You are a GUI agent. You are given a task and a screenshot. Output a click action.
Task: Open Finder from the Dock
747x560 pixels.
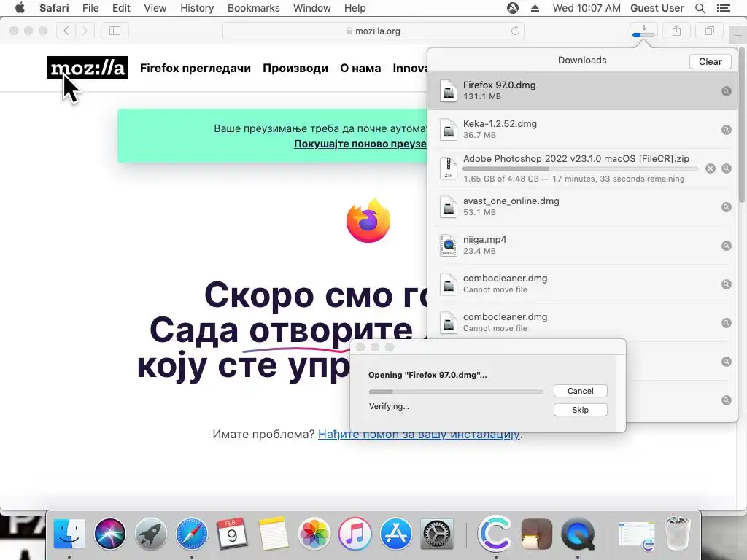pyautogui.click(x=69, y=534)
